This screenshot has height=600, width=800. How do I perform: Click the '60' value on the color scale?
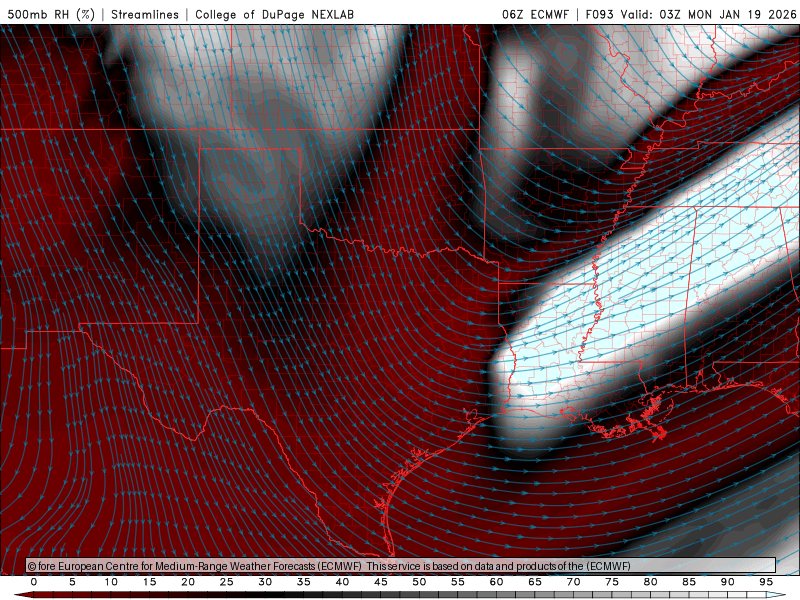(x=496, y=582)
